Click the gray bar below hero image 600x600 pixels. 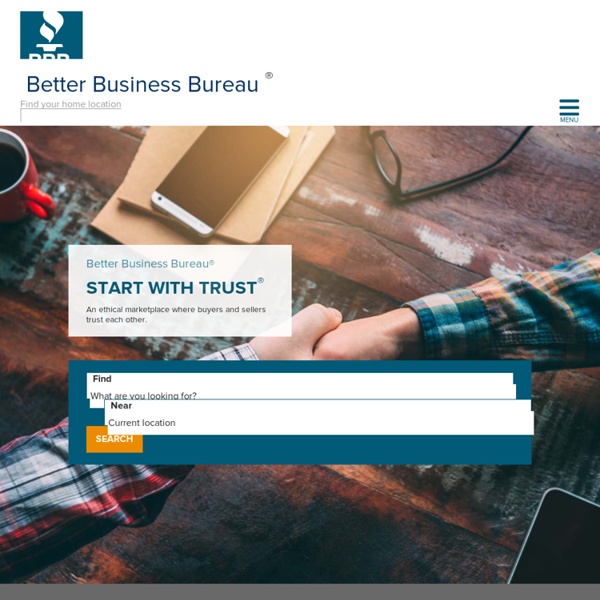click(300, 592)
